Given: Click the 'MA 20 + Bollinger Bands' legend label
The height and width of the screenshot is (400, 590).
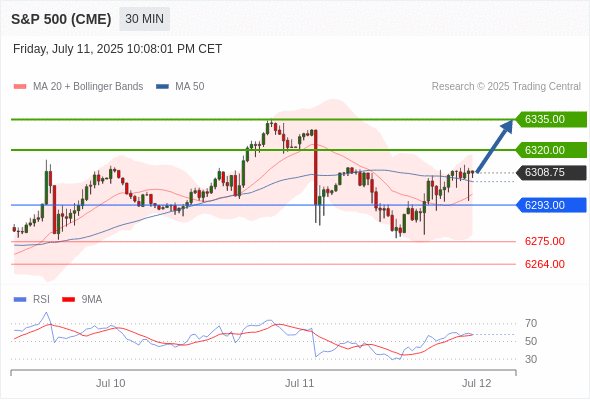Looking at the screenshot, I should 88,87.
